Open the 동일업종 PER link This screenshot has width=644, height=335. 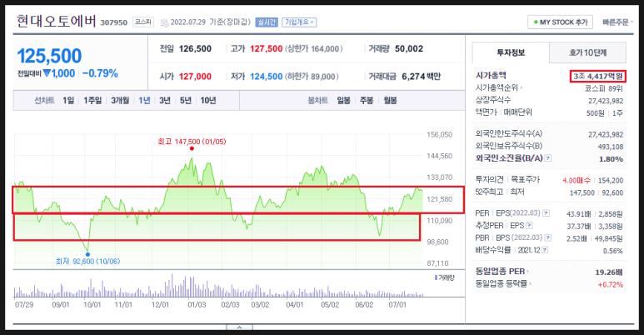[x=502, y=272]
